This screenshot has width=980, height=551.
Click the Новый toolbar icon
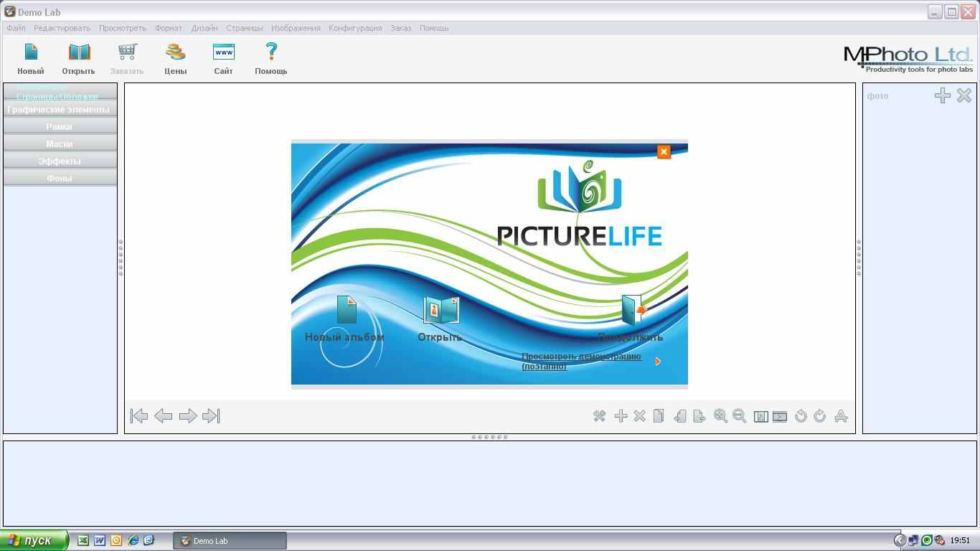tap(31, 52)
